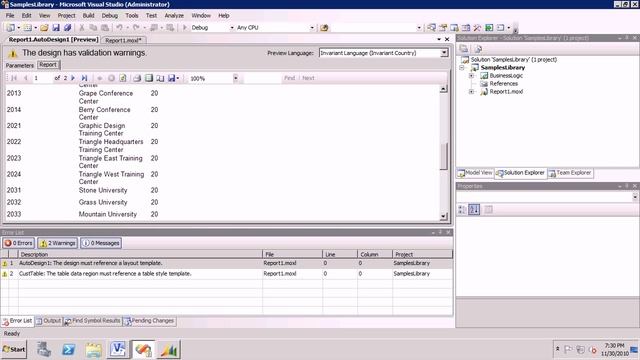Click the report scrollbar down arrow
The height and width of the screenshot is (360, 640).
tap(444, 217)
